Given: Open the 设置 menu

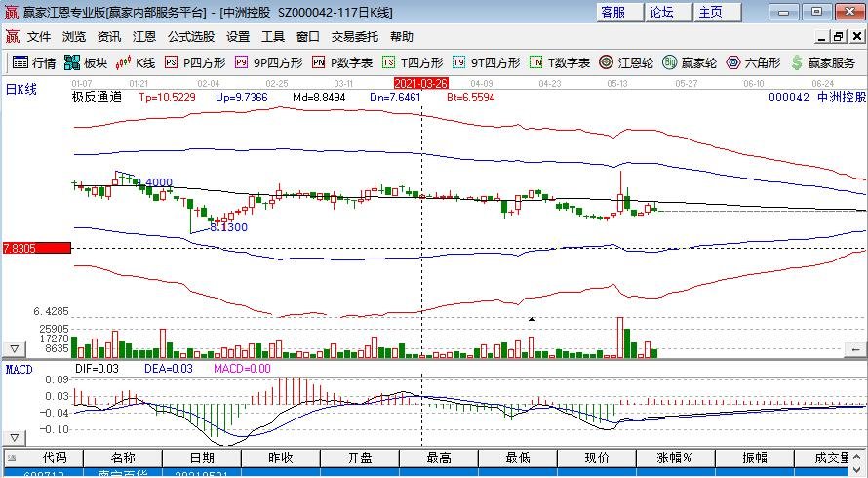Looking at the screenshot, I should click(238, 37).
